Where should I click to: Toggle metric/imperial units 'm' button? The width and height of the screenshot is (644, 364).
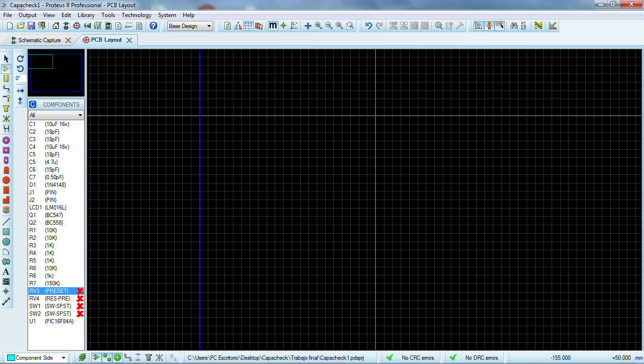coord(273,26)
